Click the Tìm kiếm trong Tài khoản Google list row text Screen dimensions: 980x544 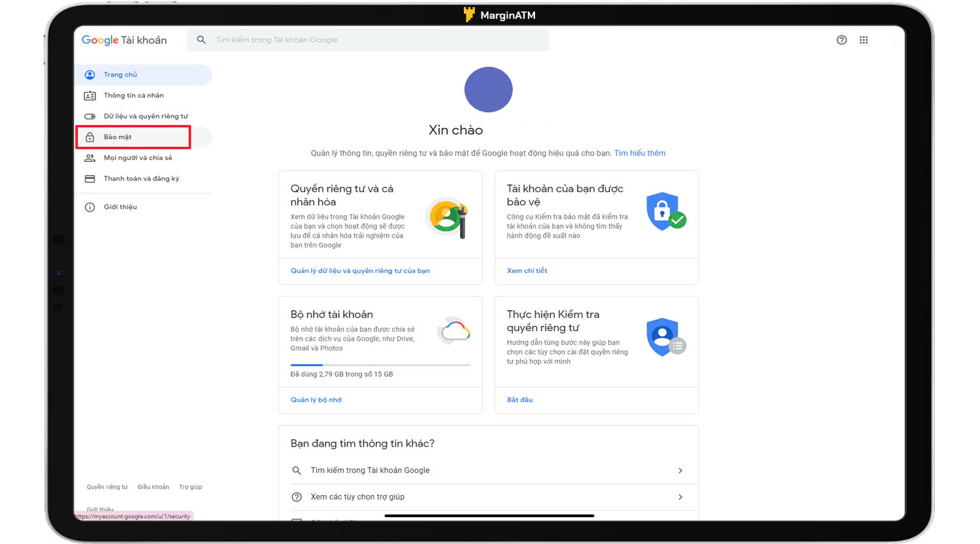click(370, 470)
